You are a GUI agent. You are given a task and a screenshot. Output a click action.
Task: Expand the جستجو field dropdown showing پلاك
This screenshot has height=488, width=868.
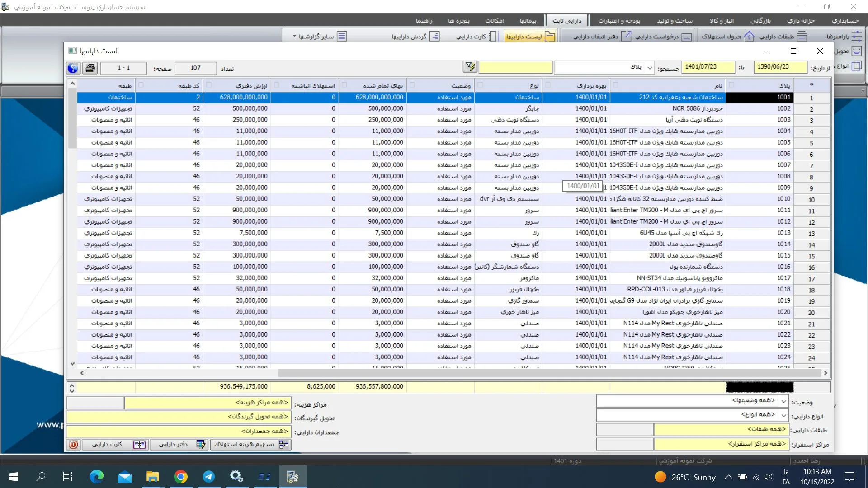point(650,68)
